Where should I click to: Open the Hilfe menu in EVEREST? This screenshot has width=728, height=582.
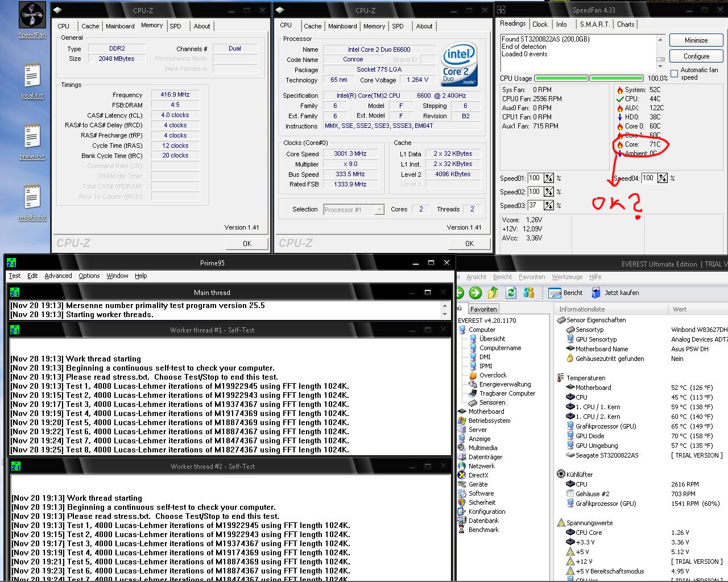[x=595, y=277]
